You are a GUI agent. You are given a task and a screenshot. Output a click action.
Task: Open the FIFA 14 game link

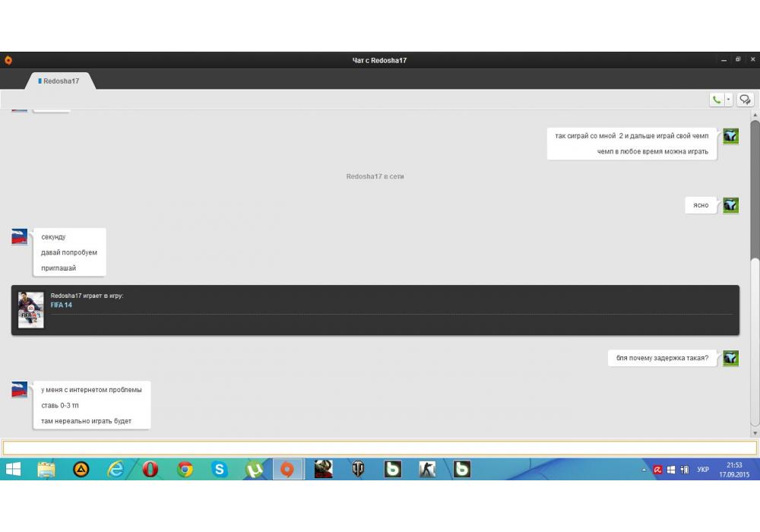[61, 305]
